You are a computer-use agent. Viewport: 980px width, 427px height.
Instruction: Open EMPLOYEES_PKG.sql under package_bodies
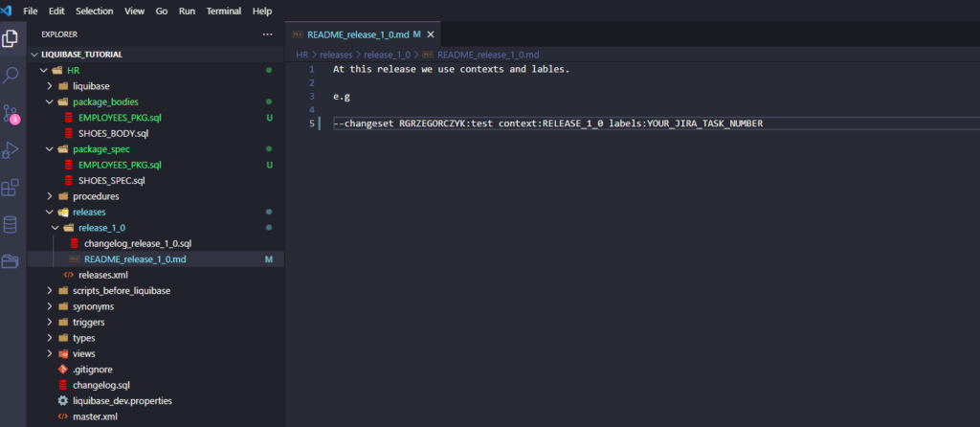pyautogui.click(x=155, y=118)
